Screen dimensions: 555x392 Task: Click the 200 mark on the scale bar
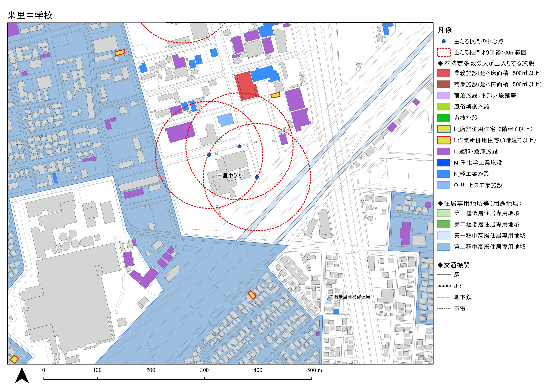(151, 370)
